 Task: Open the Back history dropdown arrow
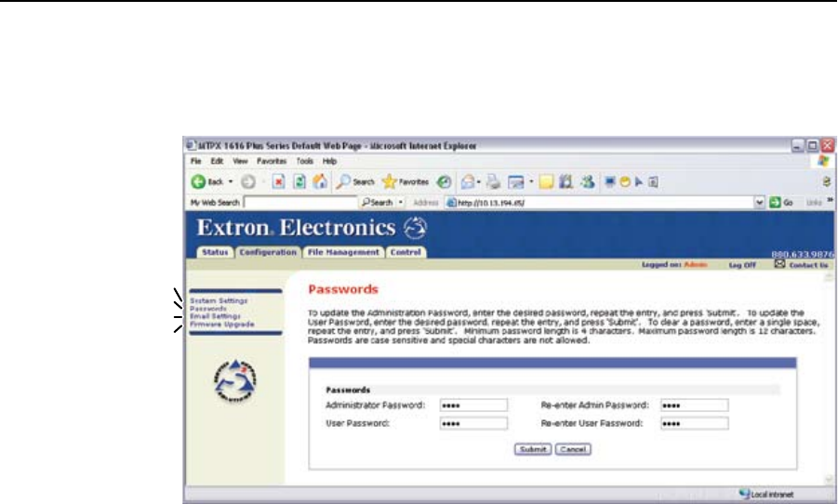pyautogui.click(x=231, y=181)
